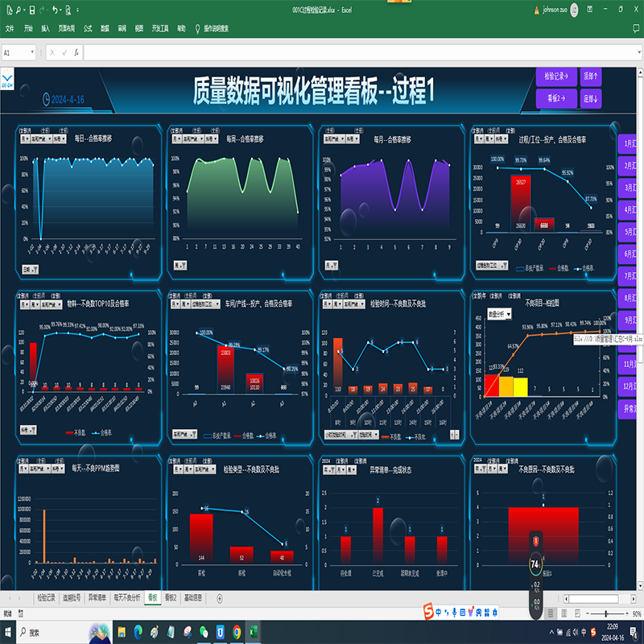Open WeChat from the taskbar

click(204, 632)
